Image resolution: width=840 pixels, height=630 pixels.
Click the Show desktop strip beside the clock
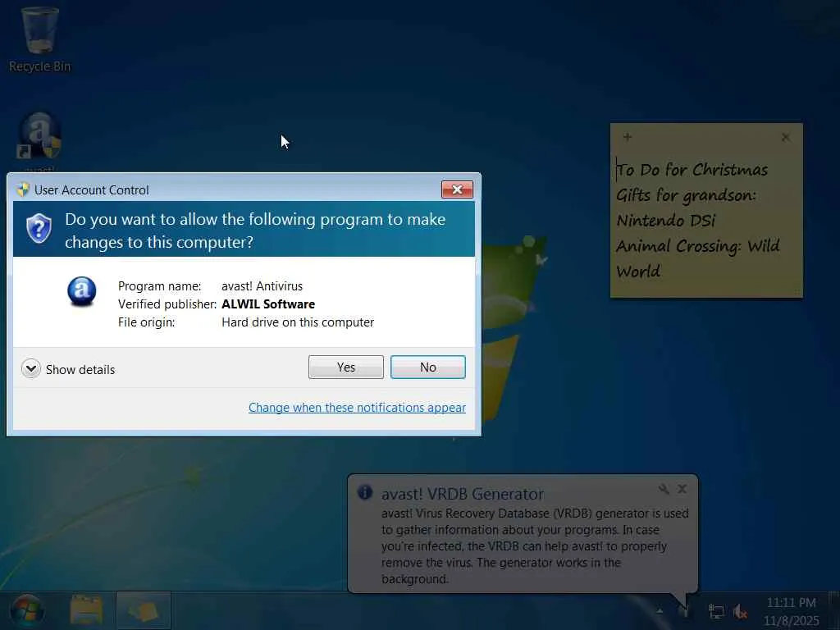(834, 610)
